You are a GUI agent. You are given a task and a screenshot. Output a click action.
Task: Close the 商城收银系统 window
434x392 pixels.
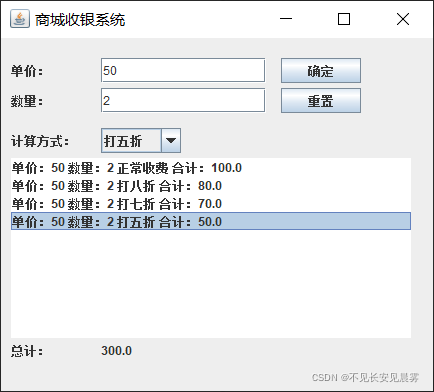pos(403,19)
